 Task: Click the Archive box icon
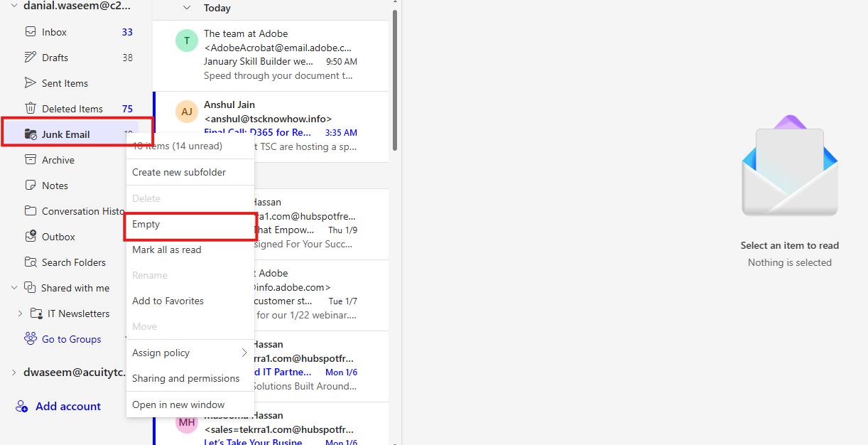pos(30,160)
